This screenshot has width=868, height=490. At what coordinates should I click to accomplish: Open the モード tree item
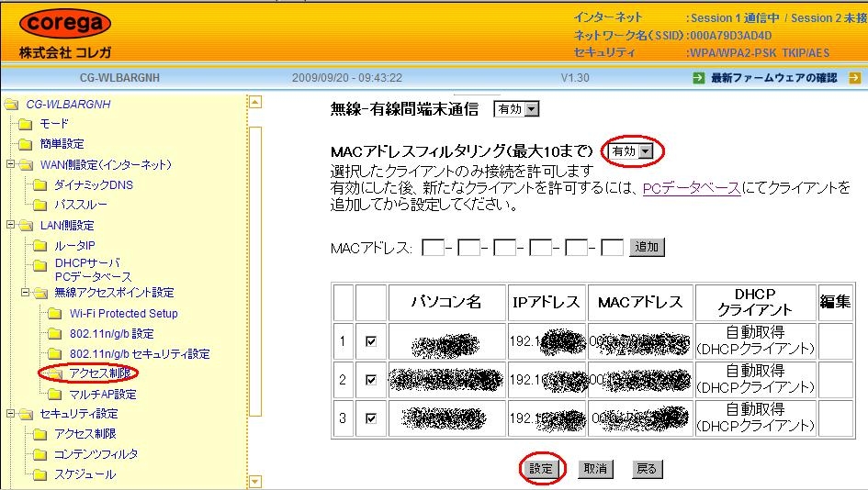(53, 124)
